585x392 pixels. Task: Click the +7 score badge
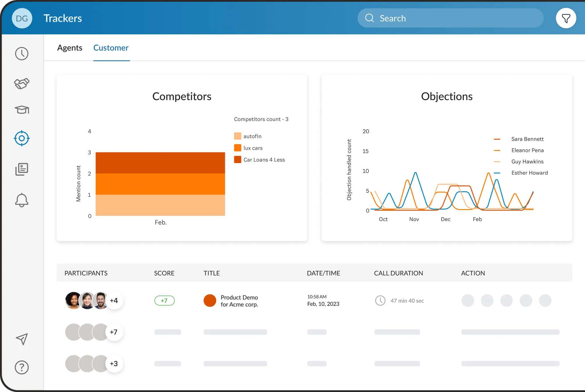[x=164, y=301]
